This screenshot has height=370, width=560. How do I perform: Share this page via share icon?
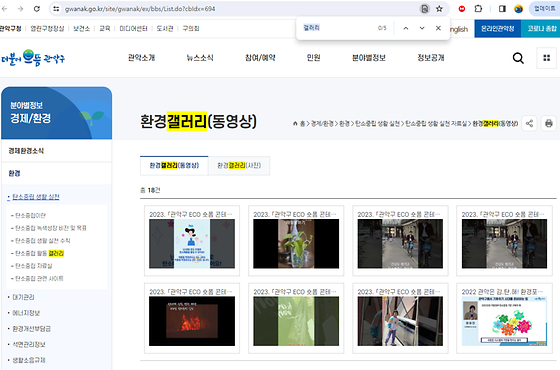point(529,124)
